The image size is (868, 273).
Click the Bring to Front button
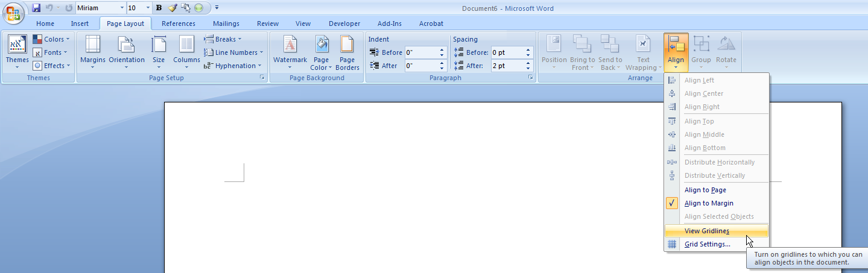point(582,53)
